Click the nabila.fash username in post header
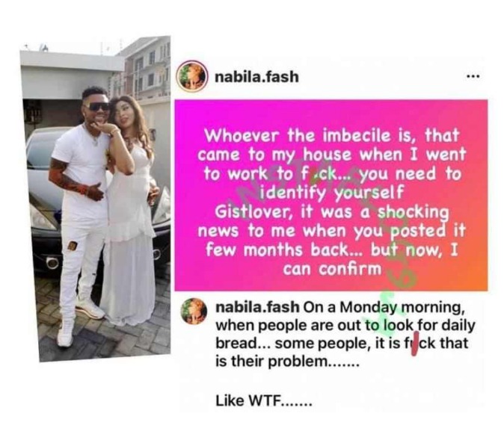Screen dimensions: 504x434 (x=256, y=77)
